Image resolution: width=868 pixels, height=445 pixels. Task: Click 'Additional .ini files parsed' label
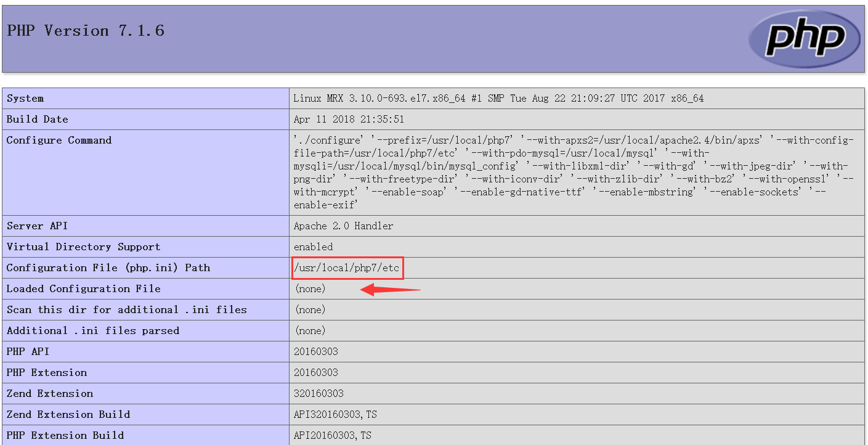[93, 331]
